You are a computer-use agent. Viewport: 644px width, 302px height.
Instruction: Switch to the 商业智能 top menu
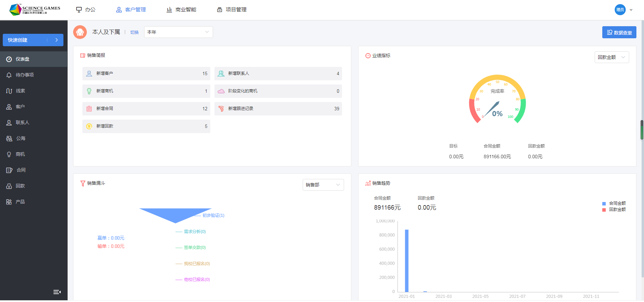pyautogui.click(x=181, y=10)
